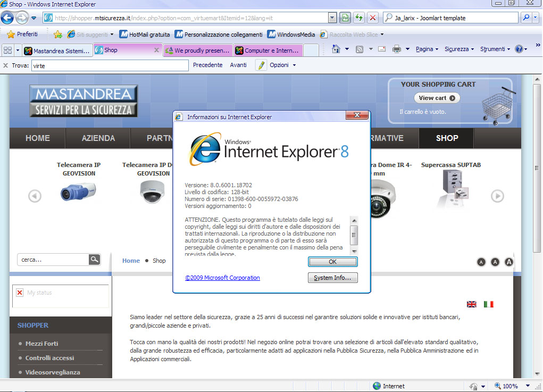Confirm the dialog with OK
This screenshot has width=543, height=392.
[x=332, y=262]
